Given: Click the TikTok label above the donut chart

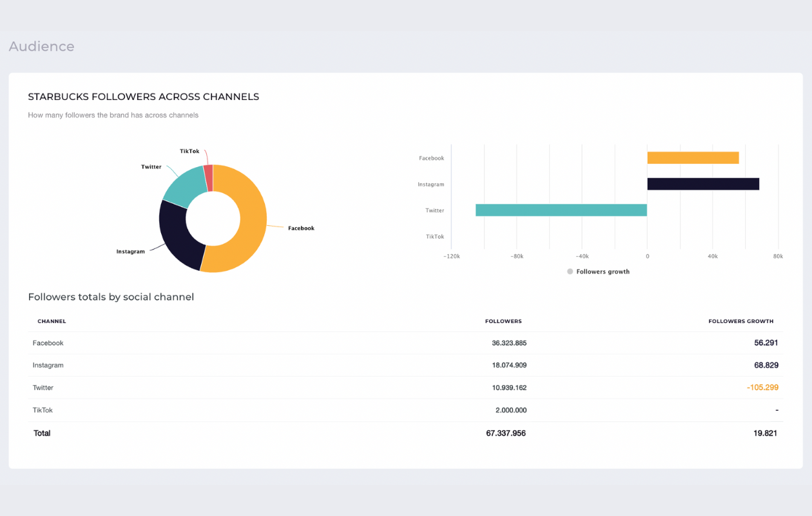Looking at the screenshot, I should [x=189, y=151].
